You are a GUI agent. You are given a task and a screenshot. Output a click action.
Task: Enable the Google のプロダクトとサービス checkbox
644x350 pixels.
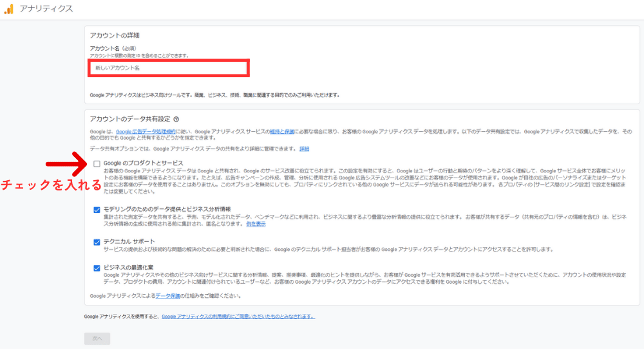[x=97, y=163]
